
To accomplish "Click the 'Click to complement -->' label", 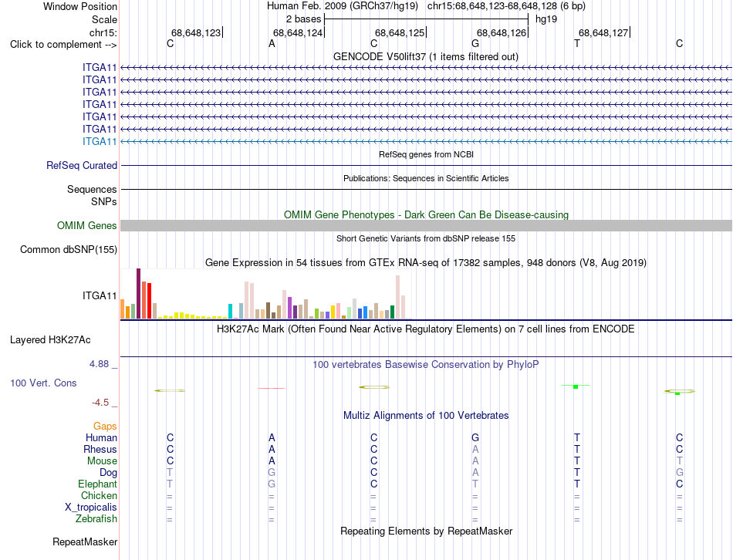I will [x=63, y=45].
